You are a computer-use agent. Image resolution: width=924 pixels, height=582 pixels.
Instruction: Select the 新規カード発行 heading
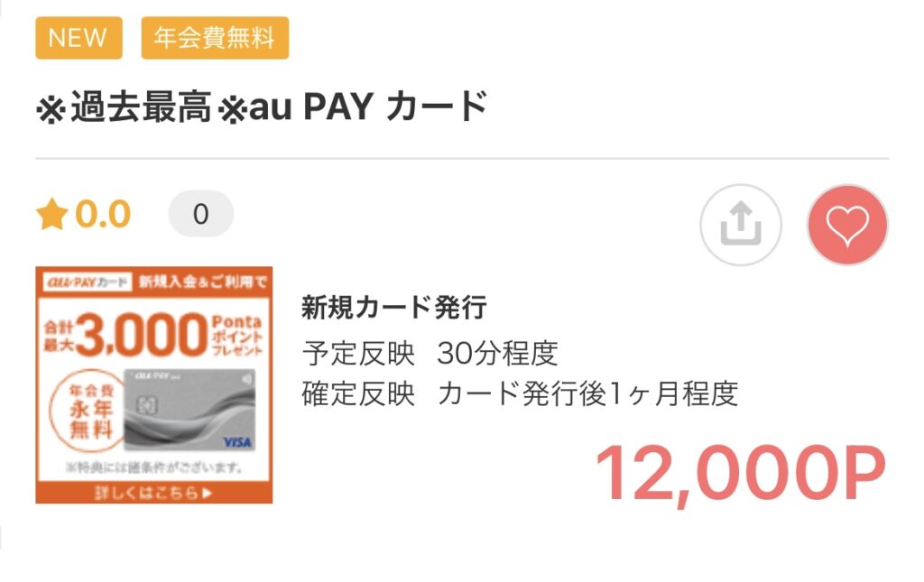click(x=393, y=308)
